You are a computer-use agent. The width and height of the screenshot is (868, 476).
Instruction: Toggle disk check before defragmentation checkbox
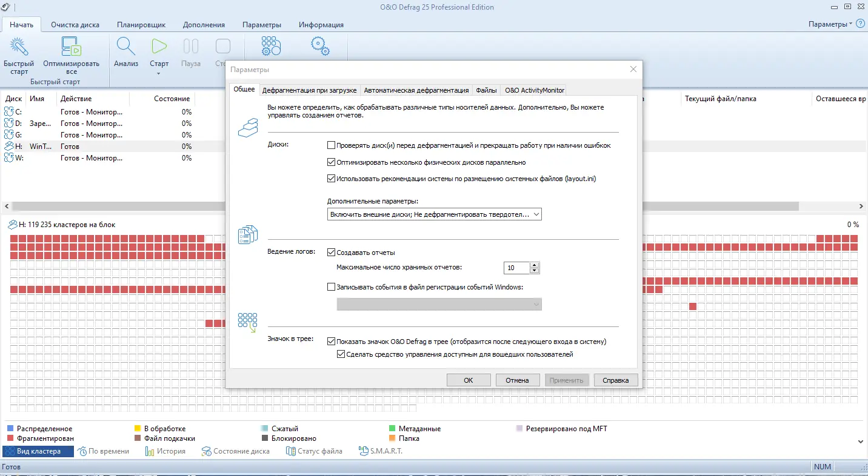pos(331,145)
